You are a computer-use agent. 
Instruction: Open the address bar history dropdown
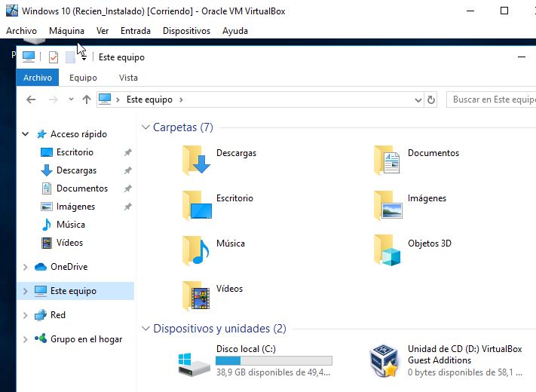click(419, 100)
